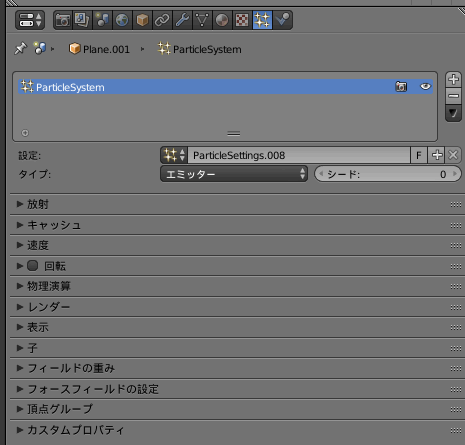Enable the 回転 rotation checkbox
The width and height of the screenshot is (465, 445).
tap(32, 266)
